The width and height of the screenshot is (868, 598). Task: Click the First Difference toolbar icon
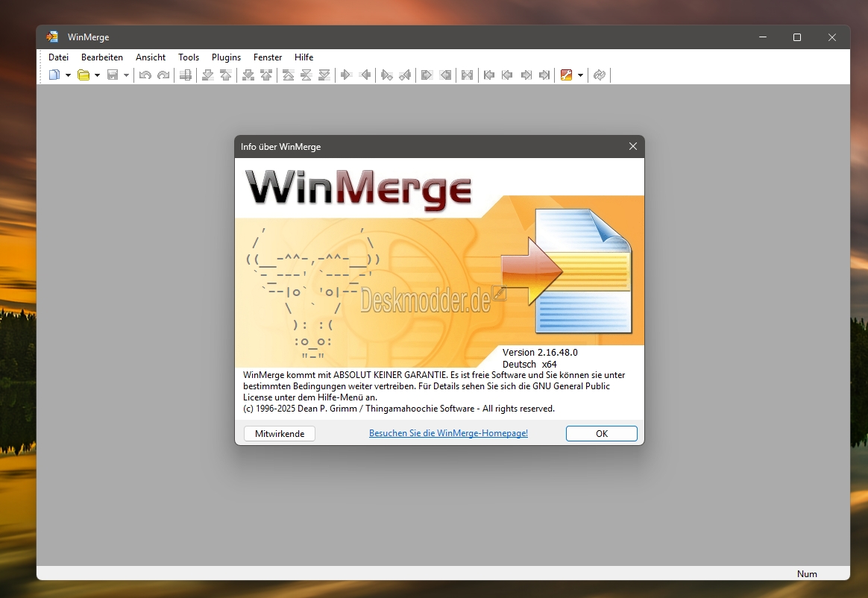point(289,75)
